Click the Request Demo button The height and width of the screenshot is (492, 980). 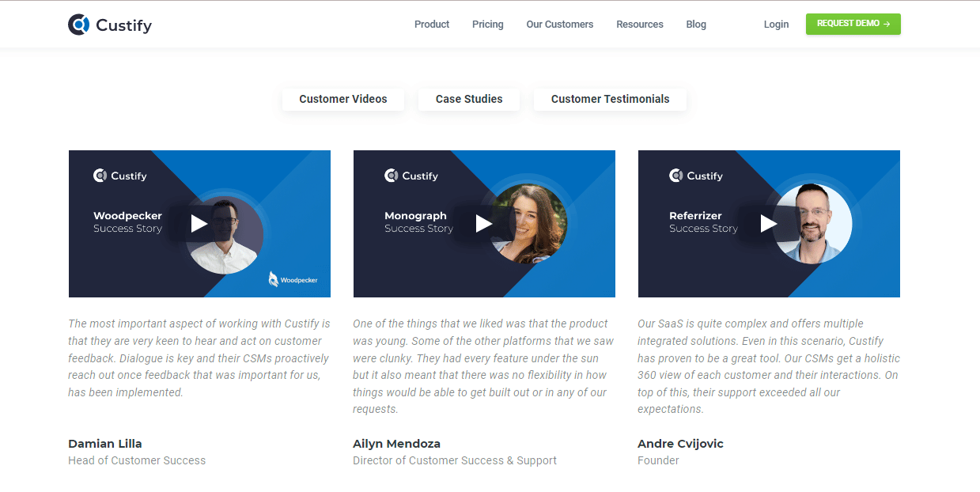[x=853, y=24]
